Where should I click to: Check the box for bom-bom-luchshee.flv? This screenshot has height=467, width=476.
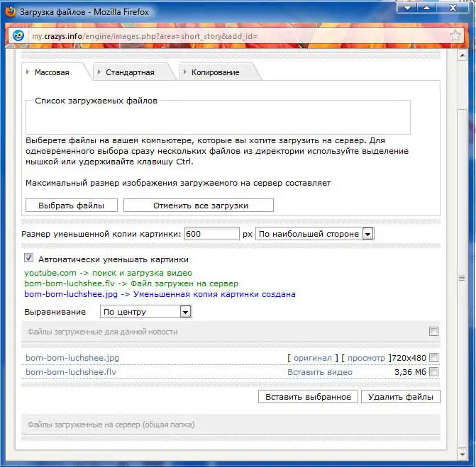click(x=434, y=371)
